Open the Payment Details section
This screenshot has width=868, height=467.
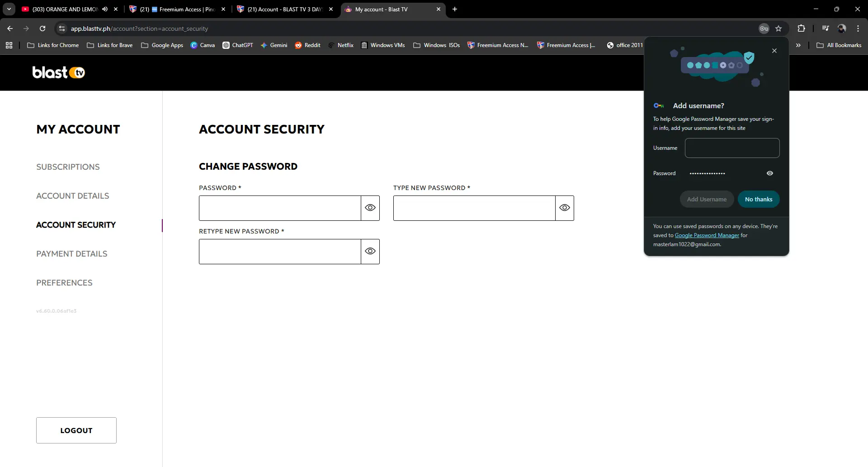pos(71,254)
